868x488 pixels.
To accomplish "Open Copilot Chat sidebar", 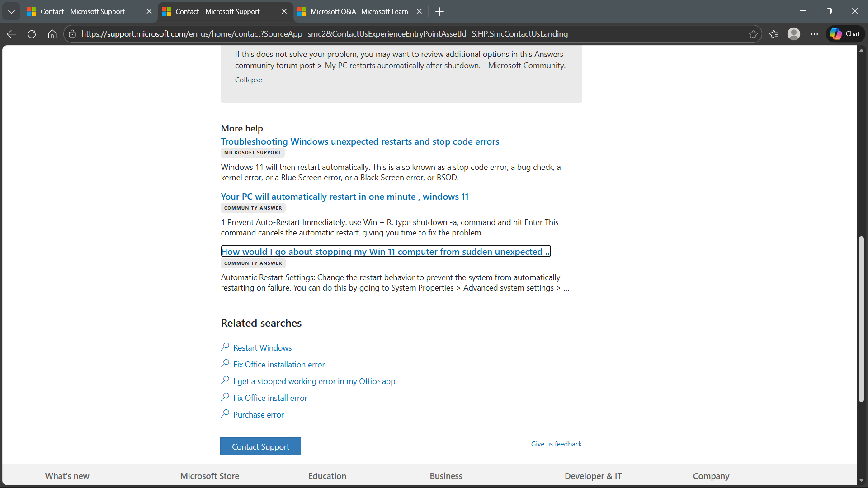I will [845, 34].
